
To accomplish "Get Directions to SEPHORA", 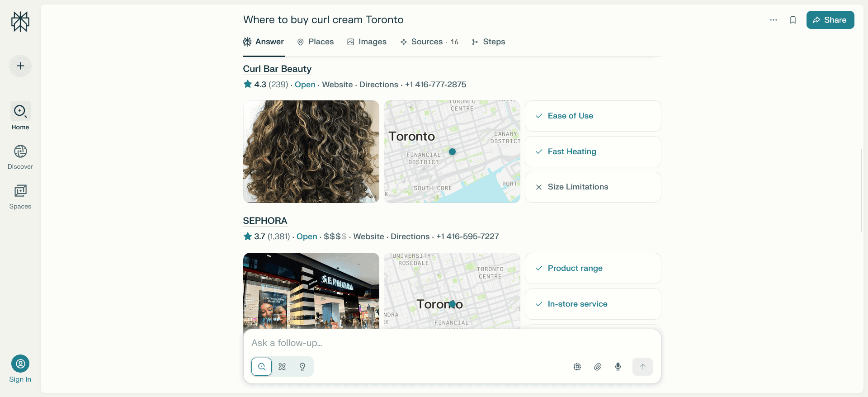I will pos(410,236).
